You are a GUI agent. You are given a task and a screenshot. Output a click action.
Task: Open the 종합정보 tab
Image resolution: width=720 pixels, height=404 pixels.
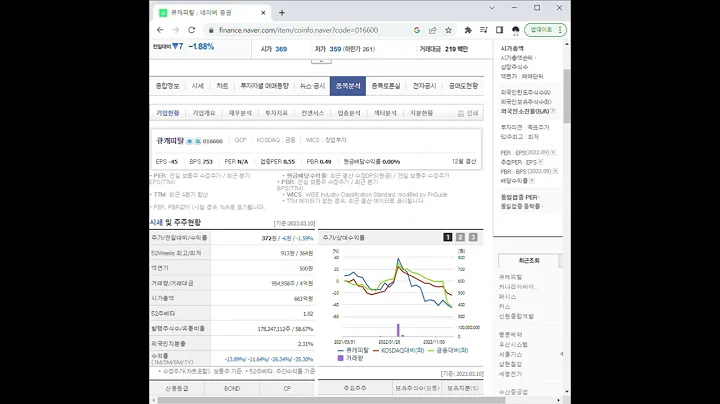(167, 86)
